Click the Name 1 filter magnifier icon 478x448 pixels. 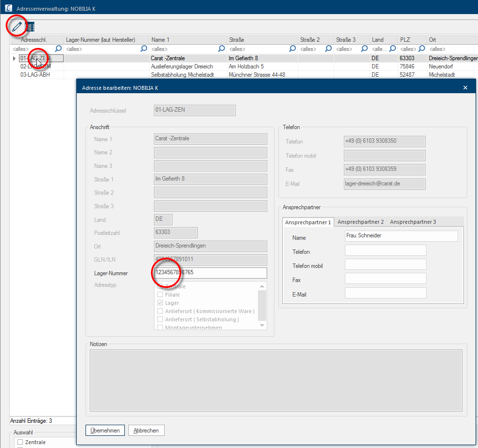(x=222, y=49)
